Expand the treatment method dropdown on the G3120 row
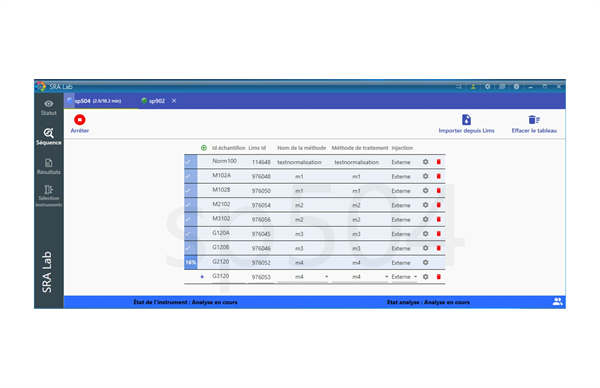The height and width of the screenshot is (388, 600). click(386, 277)
